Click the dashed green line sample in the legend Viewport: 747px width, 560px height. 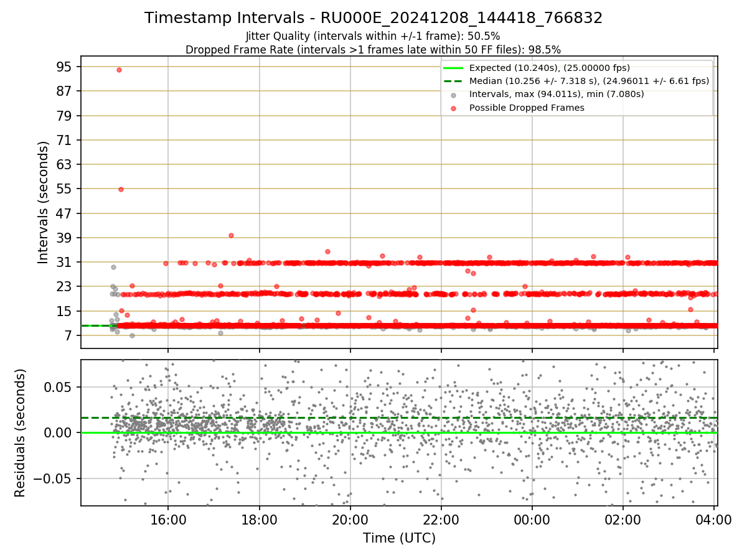[453, 81]
